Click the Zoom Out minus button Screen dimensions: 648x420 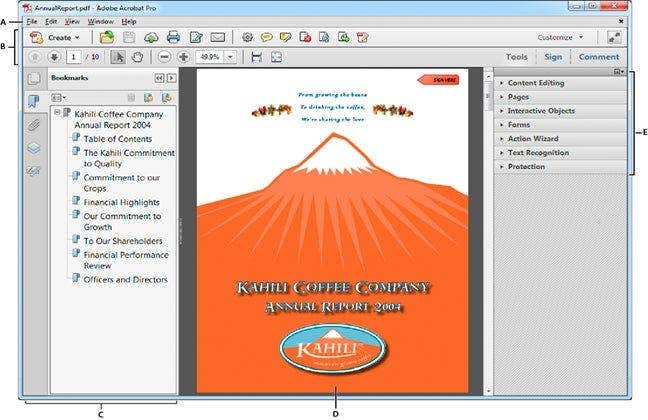pyautogui.click(x=164, y=57)
